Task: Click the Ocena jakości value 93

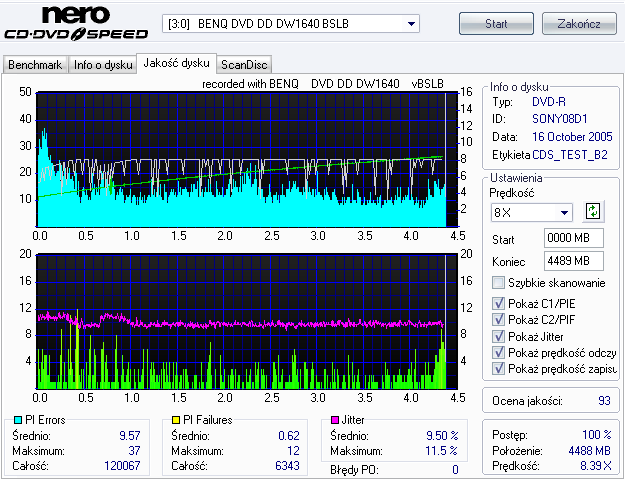Action: (604, 401)
